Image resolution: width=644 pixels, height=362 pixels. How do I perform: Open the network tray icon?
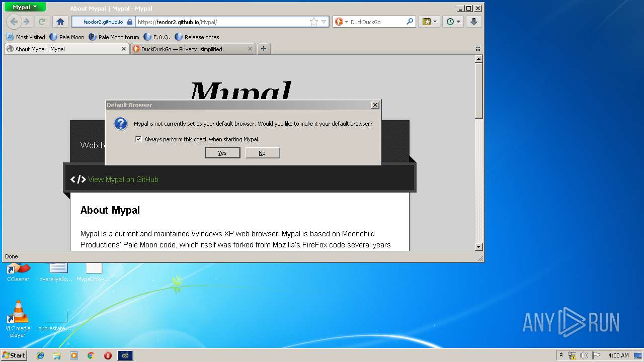pos(572,355)
